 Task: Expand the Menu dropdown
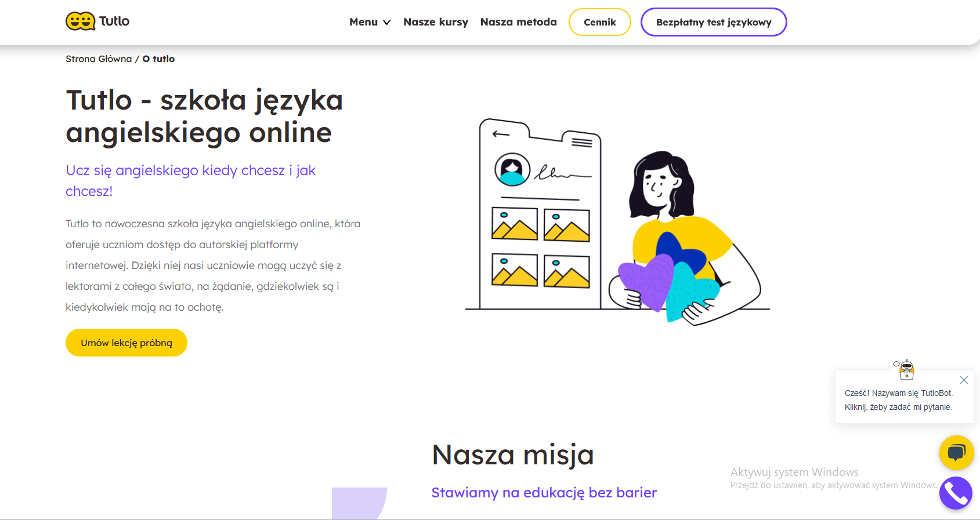[x=364, y=22]
